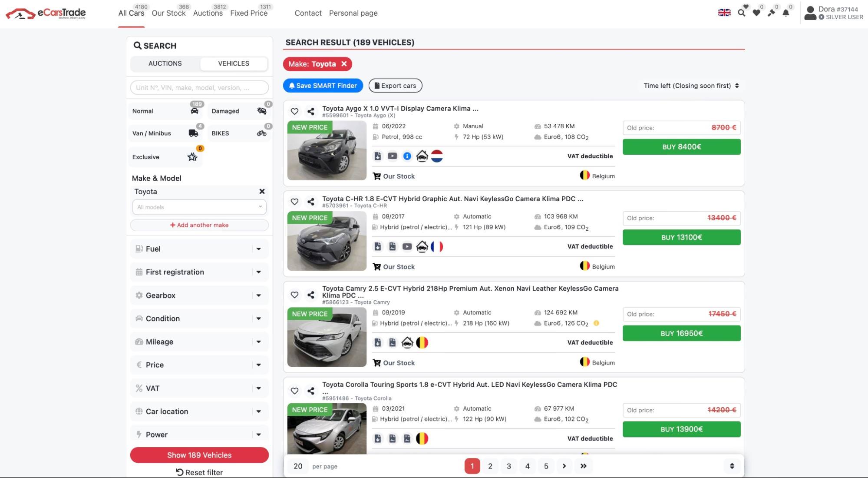
Task: Share the Toyota C-HR listing
Action: (310, 202)
